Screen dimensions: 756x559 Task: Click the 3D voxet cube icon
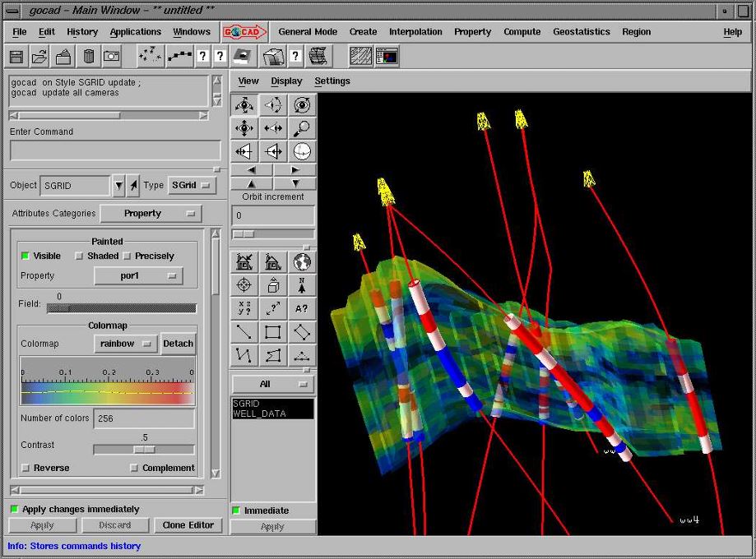tap(274, 57)
